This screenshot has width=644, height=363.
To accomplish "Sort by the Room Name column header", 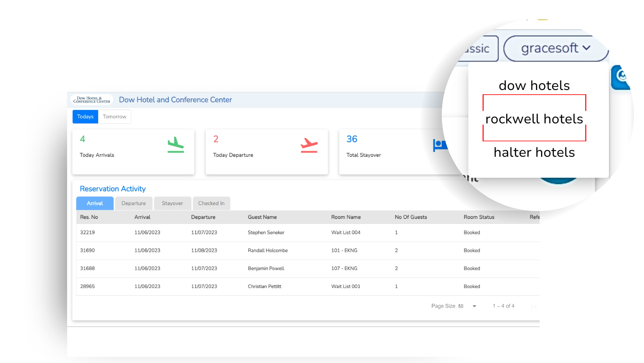I will click(x=346, y=217).
